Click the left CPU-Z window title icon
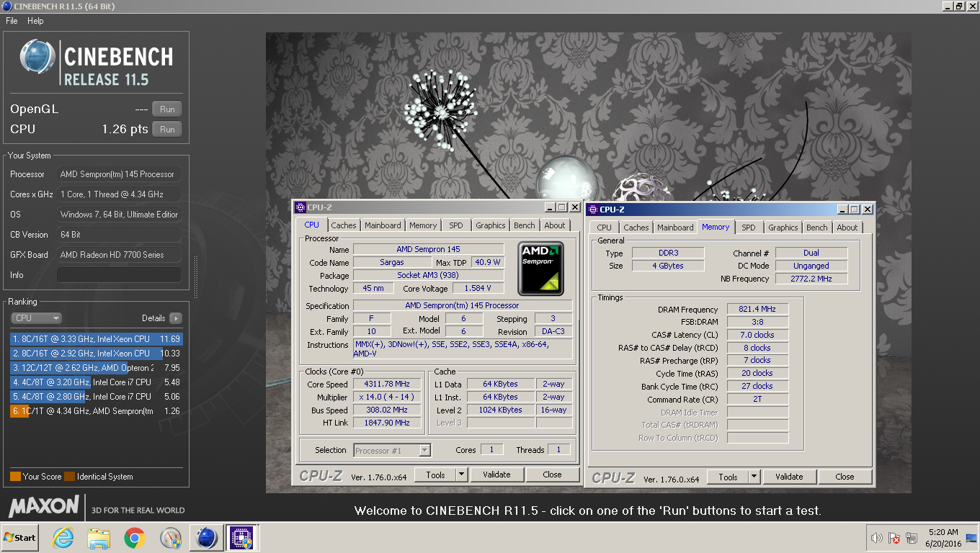The width and height of the screenshot is (980, 553). coord(300,207)
